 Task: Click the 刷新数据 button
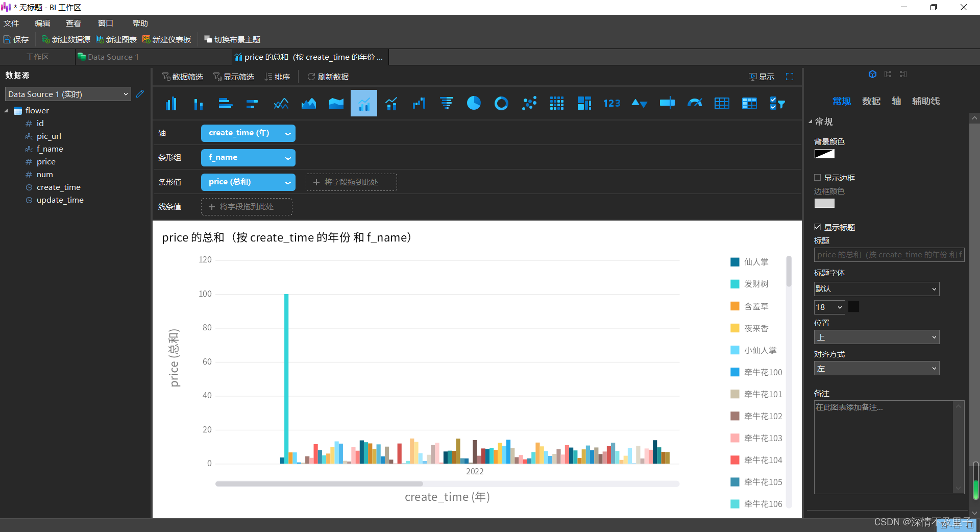pos(328,77)
